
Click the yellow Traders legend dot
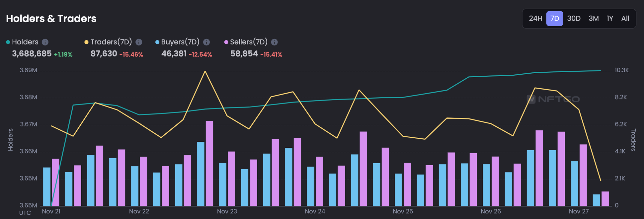click(86, 42)
